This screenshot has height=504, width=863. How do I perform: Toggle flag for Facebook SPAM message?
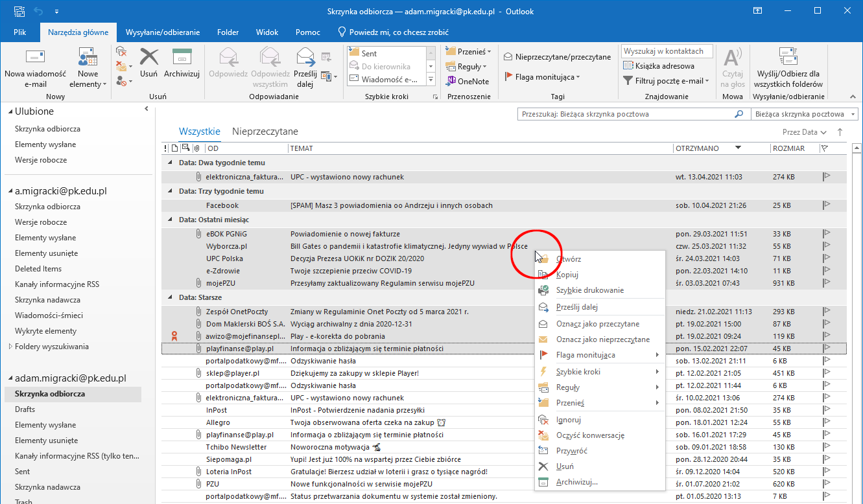pos(827,205)
